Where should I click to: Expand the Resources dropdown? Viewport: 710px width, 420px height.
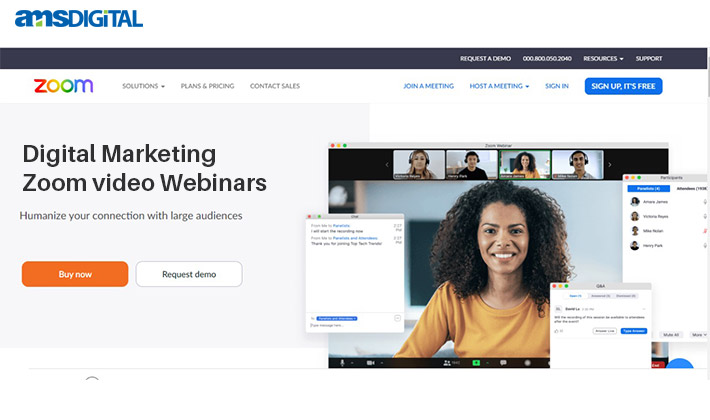coord(603,58)
